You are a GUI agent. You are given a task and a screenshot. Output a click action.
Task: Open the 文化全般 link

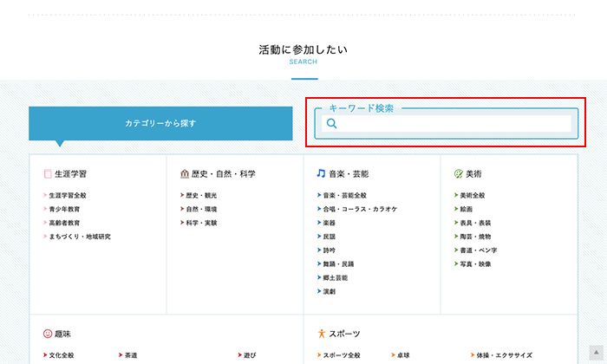click(x=62, y=355)
